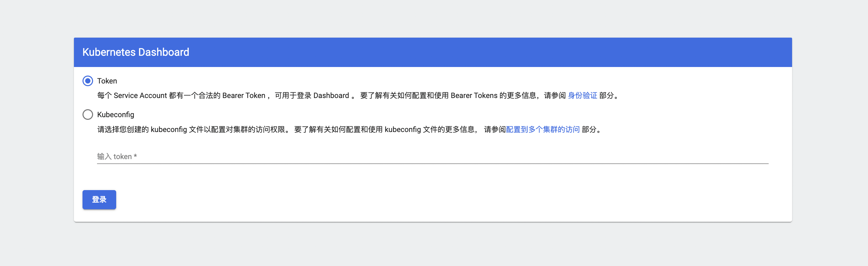
Task: Click the Token label text
Action: [107, 81]
